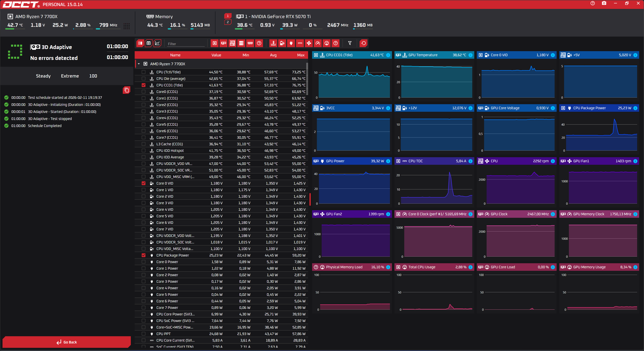Toggle the power plug sensor type filter
The image size is (644, 351).
(291, 43)
